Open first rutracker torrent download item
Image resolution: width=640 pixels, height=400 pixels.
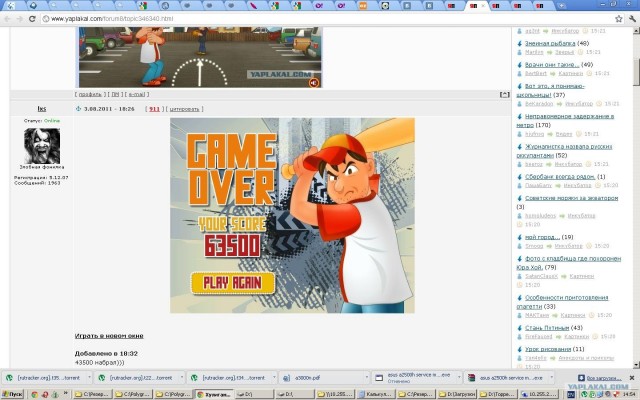coord(43,378)
